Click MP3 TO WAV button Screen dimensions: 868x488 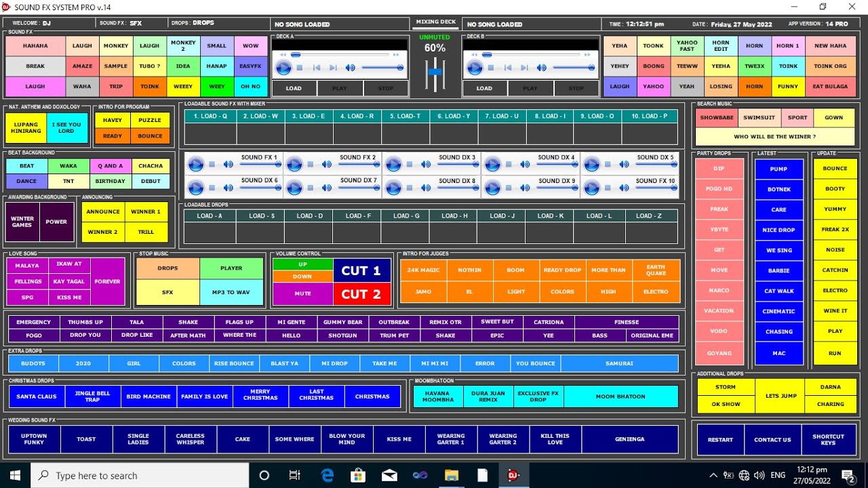[x=231, y=292]
